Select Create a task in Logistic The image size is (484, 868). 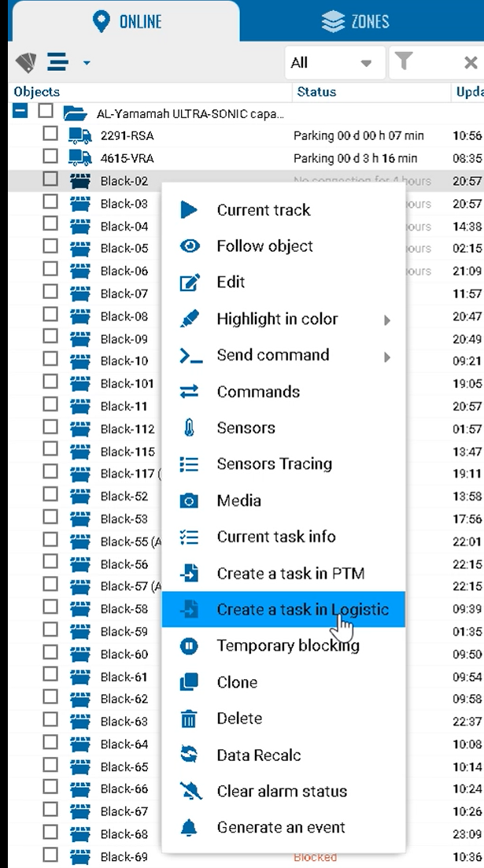302,610
